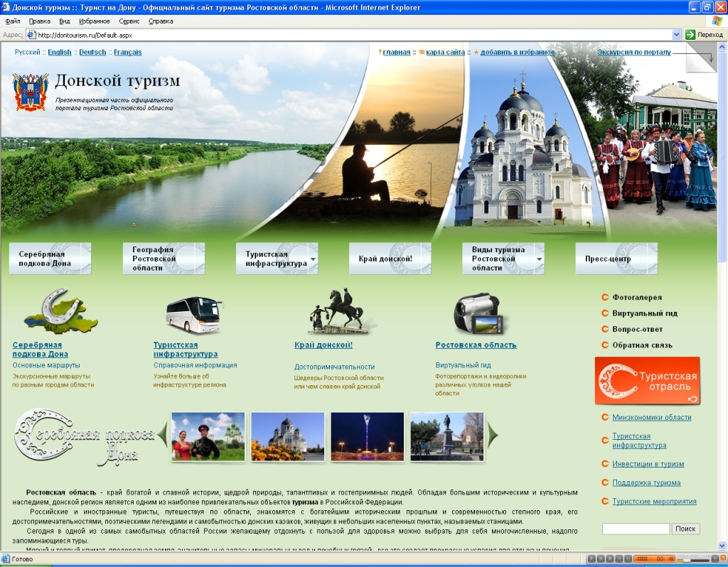The image size is (728, 567).
Task: Click the orange bullet beside Инвестиции в туризм
Action: click(605, 463)
